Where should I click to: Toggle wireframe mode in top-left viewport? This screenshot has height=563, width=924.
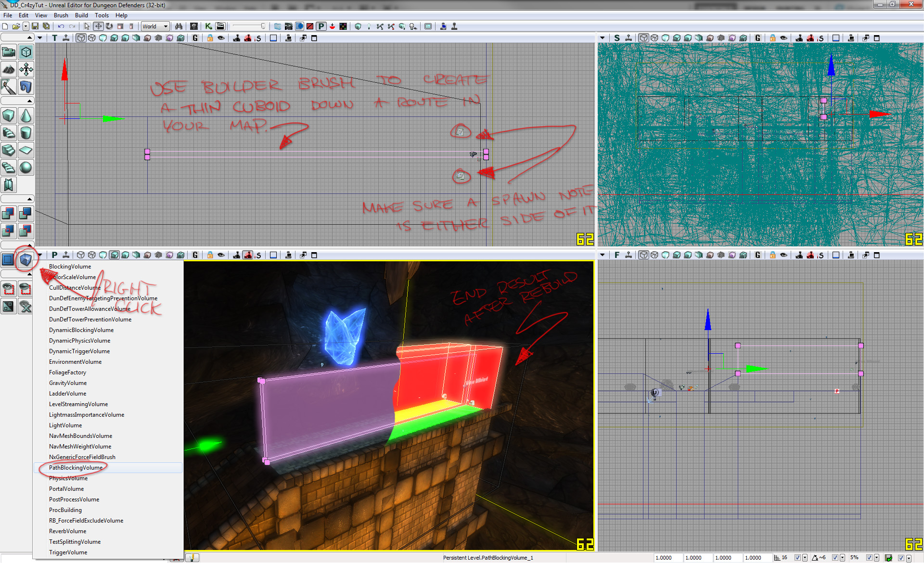pos(81,38)
